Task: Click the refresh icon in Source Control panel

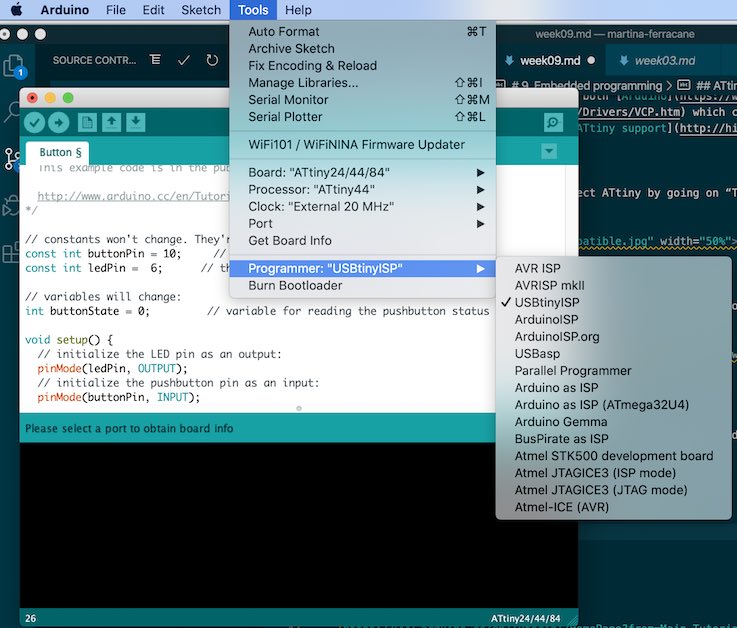Action: [212, 60]
